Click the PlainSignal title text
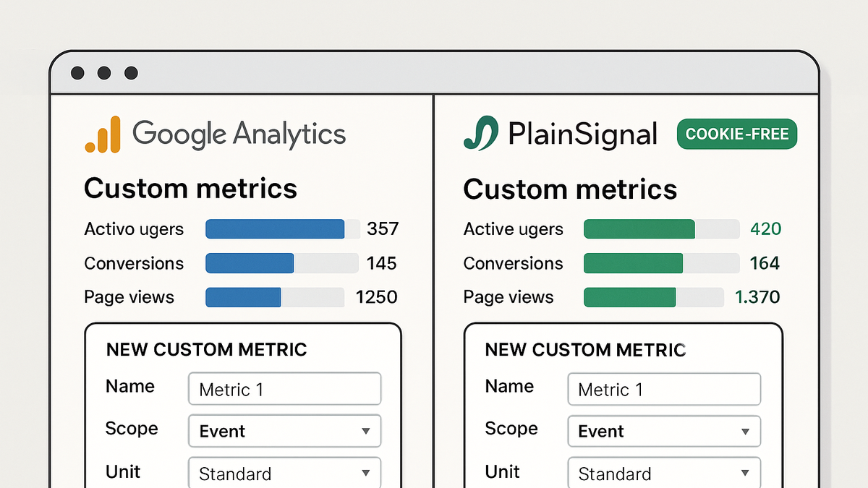 [583, 135]
